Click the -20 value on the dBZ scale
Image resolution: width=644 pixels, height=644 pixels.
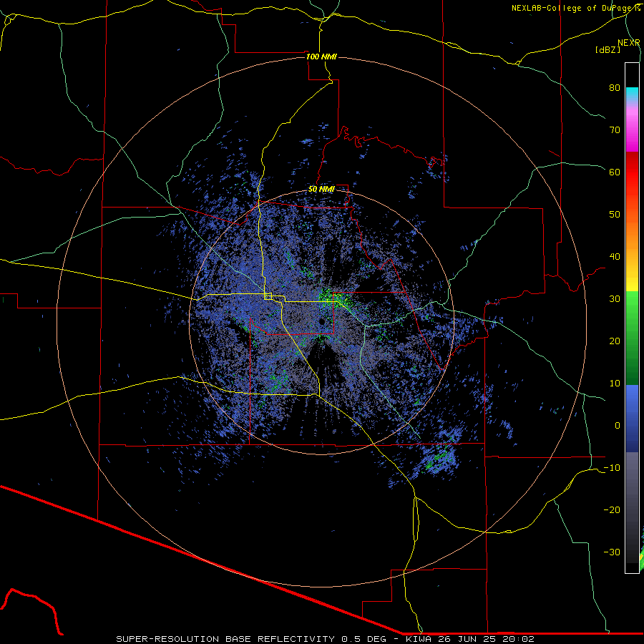[x=612, y=509]
